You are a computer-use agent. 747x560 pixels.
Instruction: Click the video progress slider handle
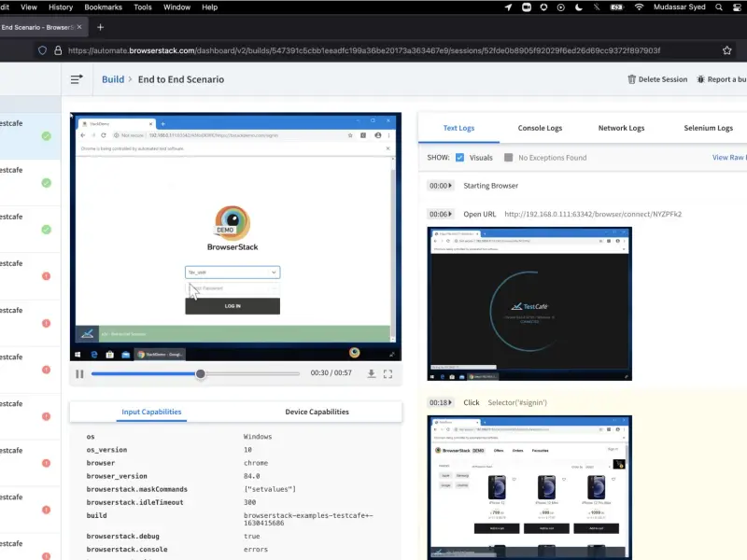pos(201,374)
